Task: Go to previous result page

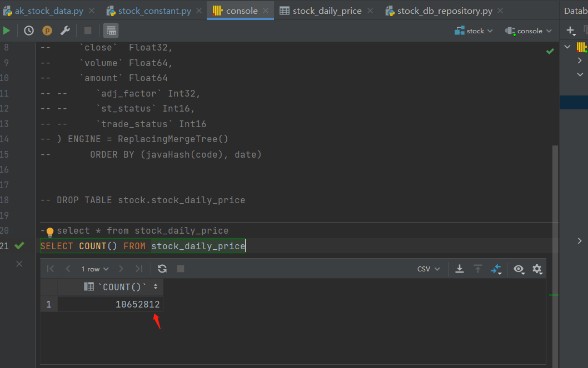Action: (x=68, y=269)
